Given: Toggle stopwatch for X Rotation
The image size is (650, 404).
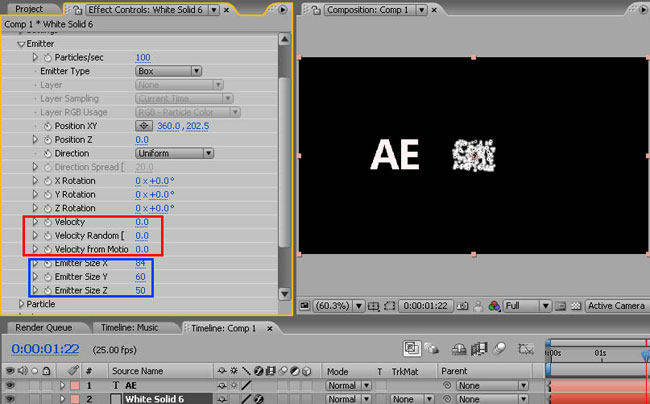Looking at the screenshot, I should 46,180.
